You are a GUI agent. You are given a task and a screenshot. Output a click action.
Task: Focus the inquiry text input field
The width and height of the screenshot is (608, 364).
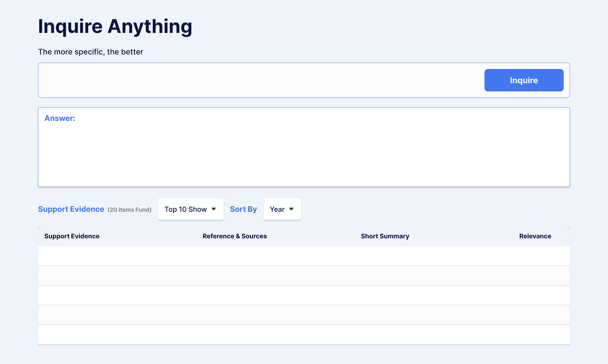click(260, 80)
